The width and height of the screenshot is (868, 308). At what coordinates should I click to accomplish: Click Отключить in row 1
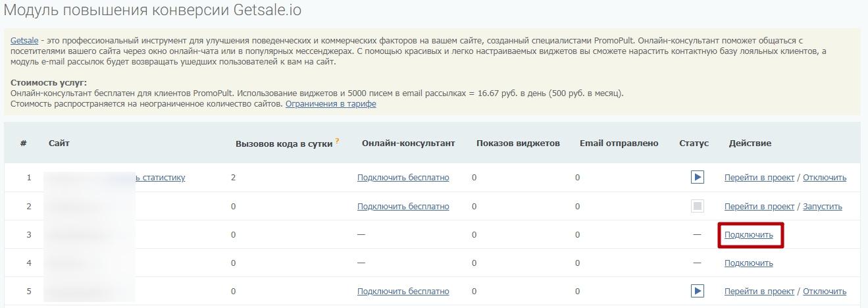tap(825, 178)
